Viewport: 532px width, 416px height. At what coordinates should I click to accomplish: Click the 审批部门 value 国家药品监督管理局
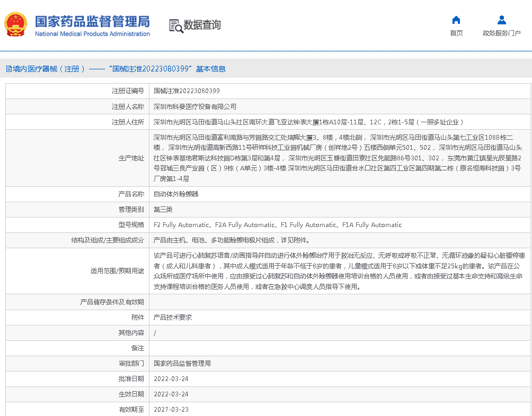point(182,364)
